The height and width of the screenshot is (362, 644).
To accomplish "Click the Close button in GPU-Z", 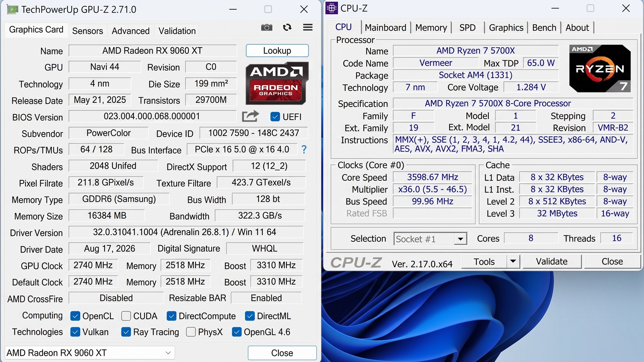I will click(282, 353).
